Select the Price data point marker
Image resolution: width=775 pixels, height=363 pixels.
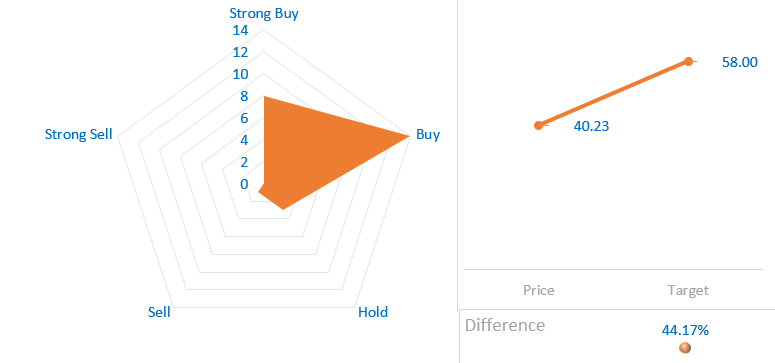click(x=538, y=125)
